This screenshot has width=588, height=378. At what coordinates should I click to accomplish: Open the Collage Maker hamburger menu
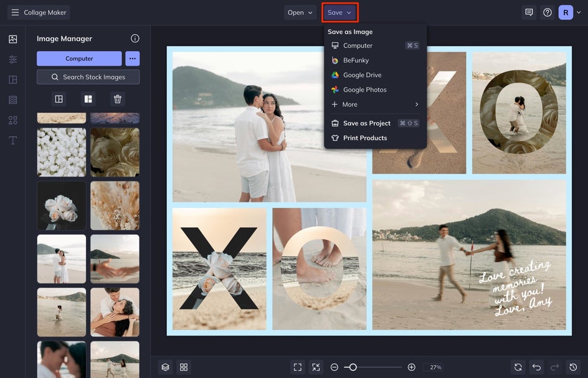tap(15, 12)
